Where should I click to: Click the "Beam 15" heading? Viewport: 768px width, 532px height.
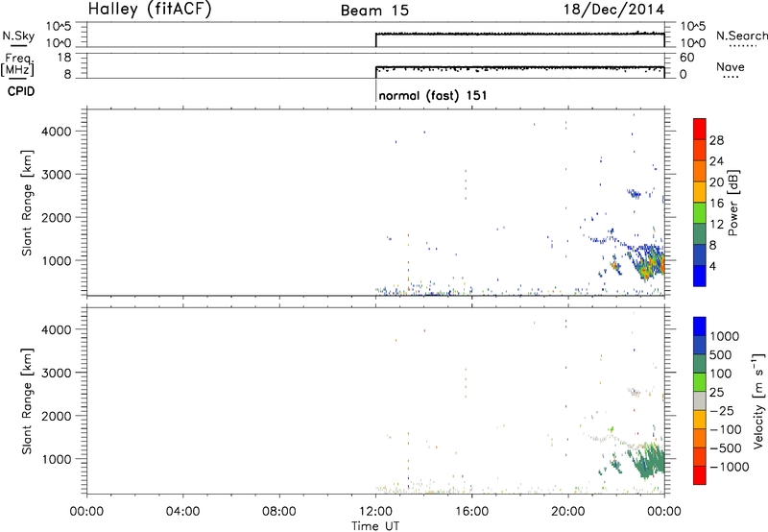coord(374,11)
